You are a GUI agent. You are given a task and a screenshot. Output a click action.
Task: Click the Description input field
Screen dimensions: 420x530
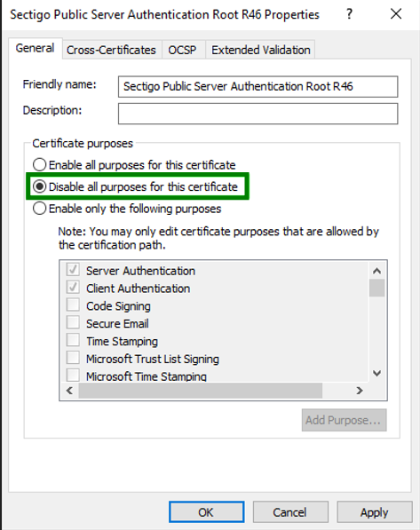click(x=258, y=114)
